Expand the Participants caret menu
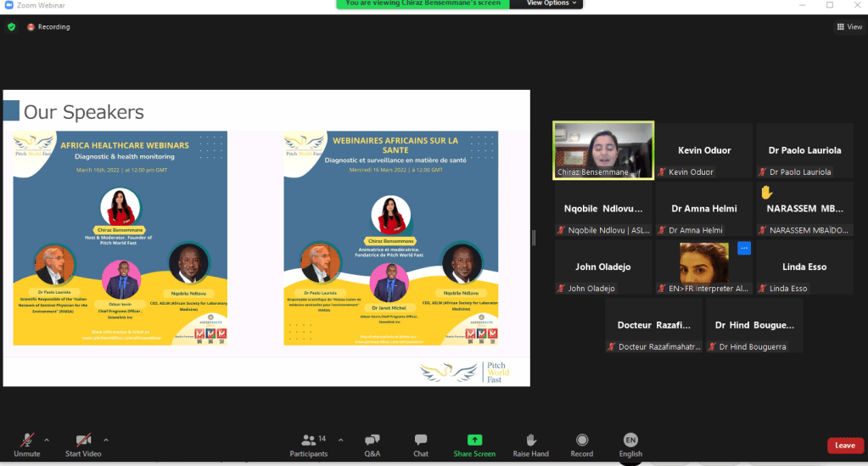868x466 pixels. click(x=341, y=440)
